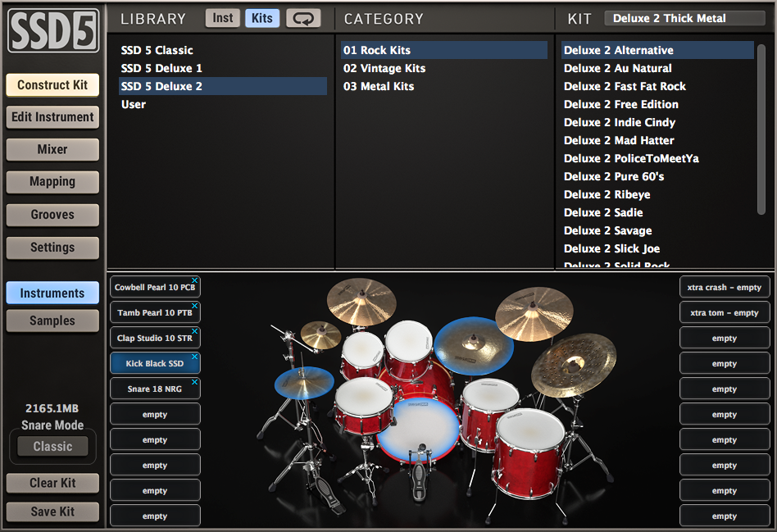The image size is (777, 532).
Task: Select SSD 5 Deluxe 1 library
Action: click(222, 68)
